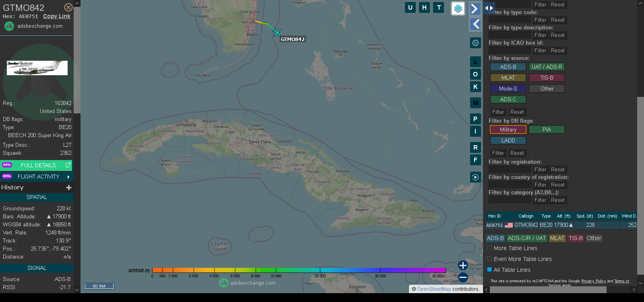Click Reset for registration filter
644x302 pixels.
click(x=557, y=170)
